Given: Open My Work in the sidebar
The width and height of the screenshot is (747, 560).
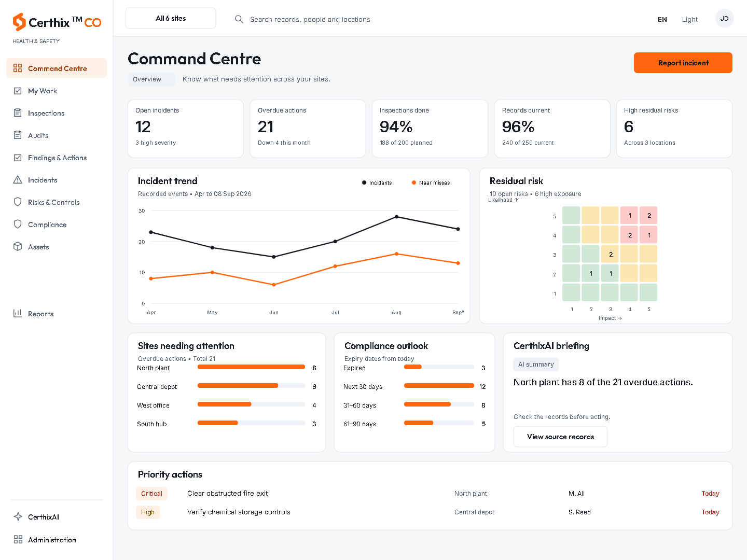Looking at the screenshot, I should pos(57,91).
